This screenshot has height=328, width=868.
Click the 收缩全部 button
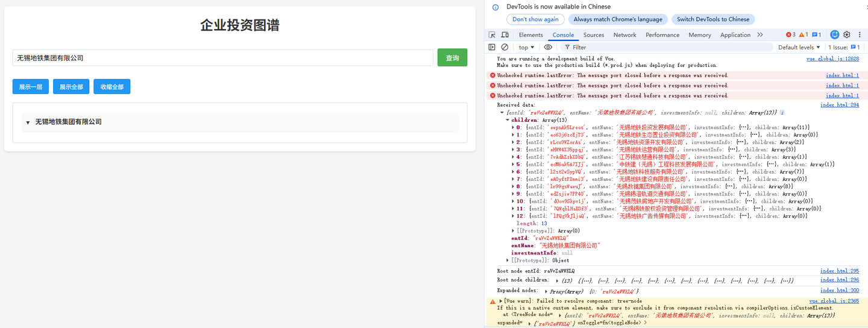pos(112,87)
